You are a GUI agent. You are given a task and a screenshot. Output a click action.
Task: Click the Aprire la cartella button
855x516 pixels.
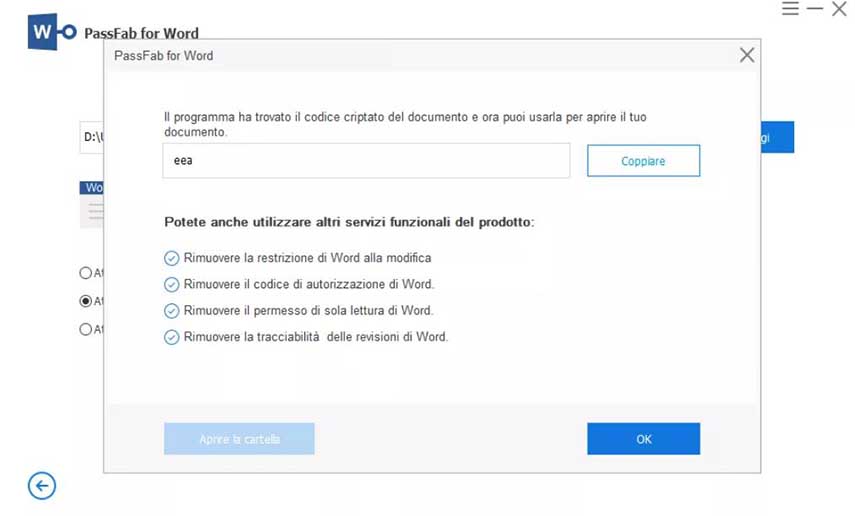[239, 439]
